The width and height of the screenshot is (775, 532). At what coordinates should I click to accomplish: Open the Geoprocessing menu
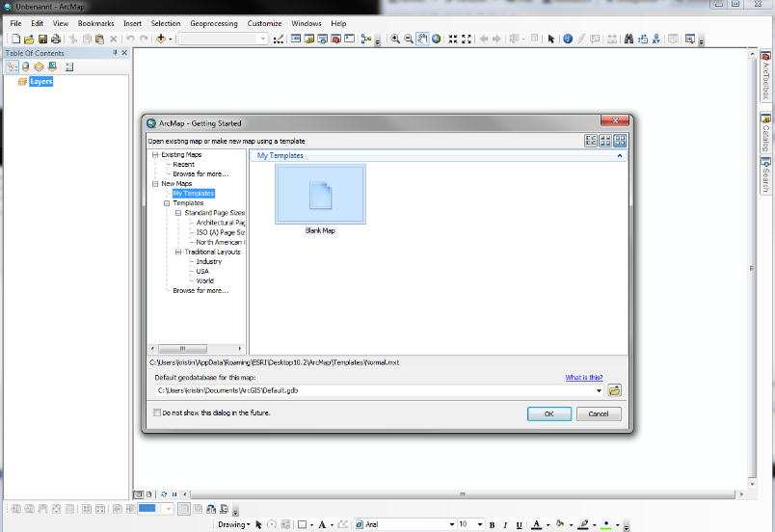214,23
